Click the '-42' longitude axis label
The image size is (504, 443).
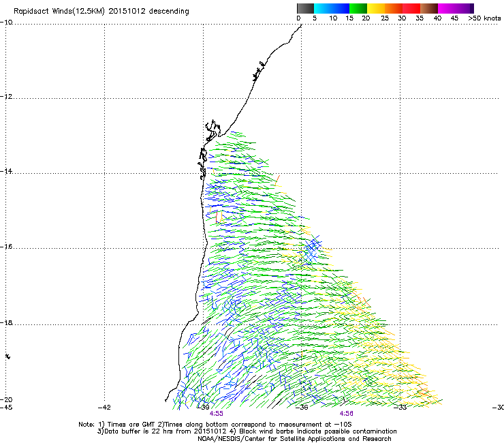click(x=104, y=408)
